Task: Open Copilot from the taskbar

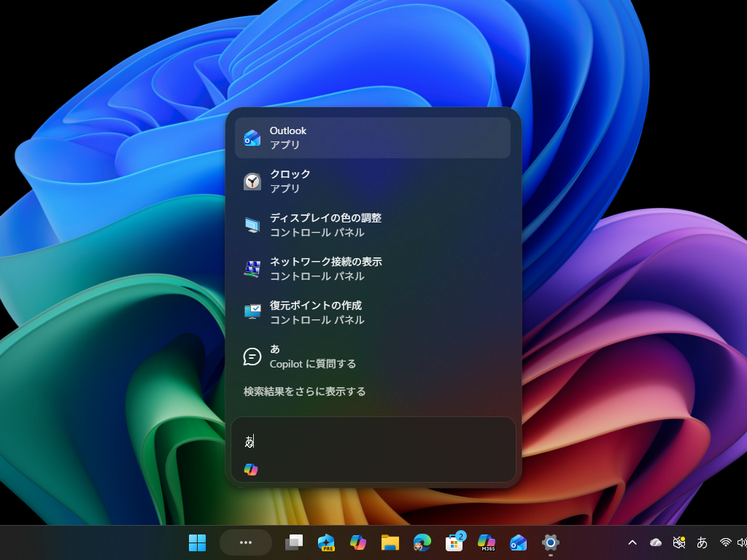Action: point(358,542)
